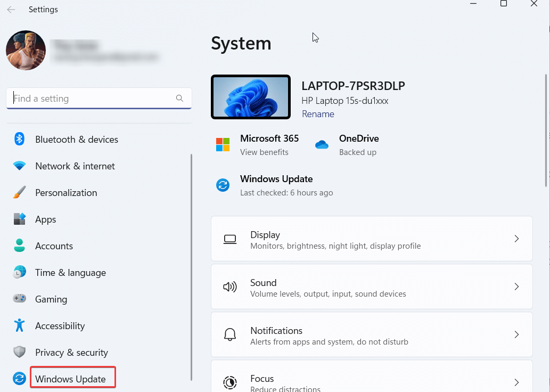Open the Accounts icon
This screenshot has width=550, height=392.
click(x=19, y=246)
